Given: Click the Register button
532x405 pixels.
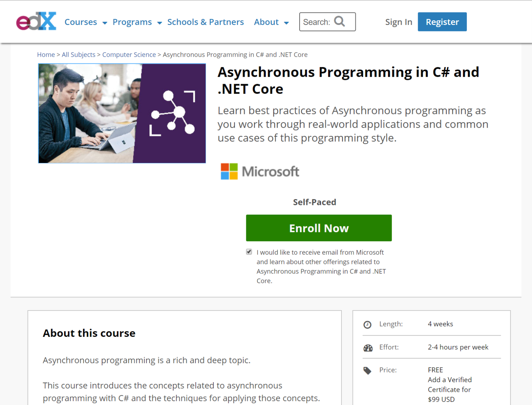Looking at the screenshot, I should pyautogui.click(x=442, y=22).
